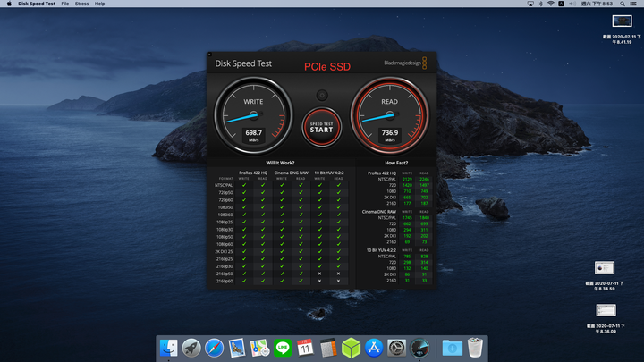The width and height of the screenshot is (644, 362).
Task: Open Notification Center
Action: click(x=634, y=4)
